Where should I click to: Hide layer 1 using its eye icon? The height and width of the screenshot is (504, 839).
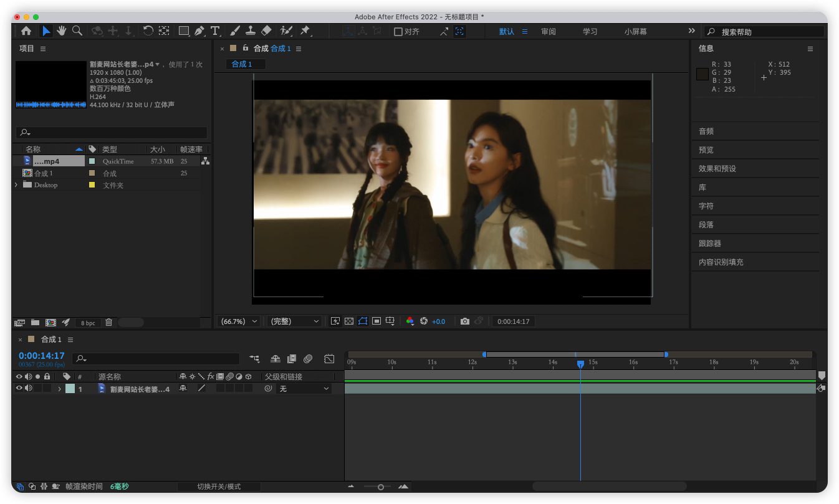coord(19,389)
